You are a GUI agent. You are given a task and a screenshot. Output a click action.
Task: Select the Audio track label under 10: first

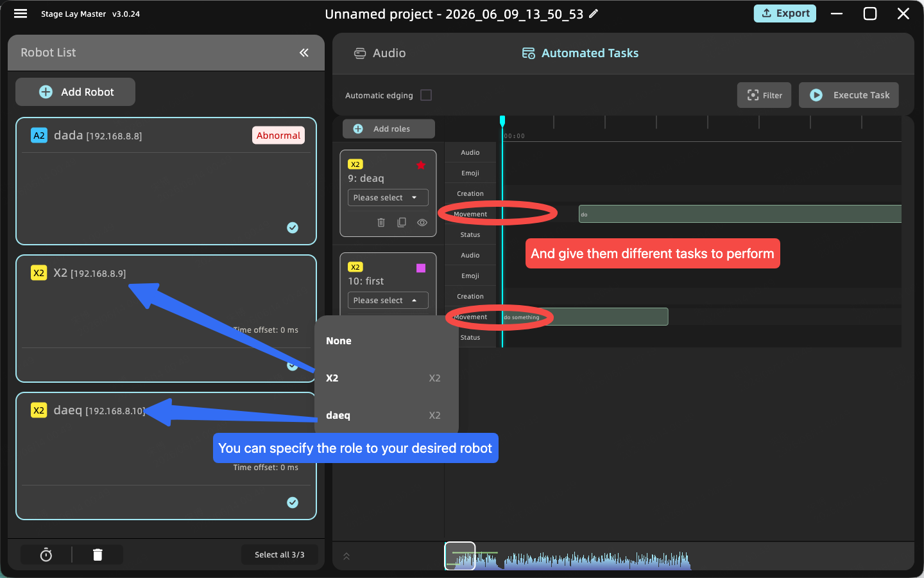click(470, 255)
